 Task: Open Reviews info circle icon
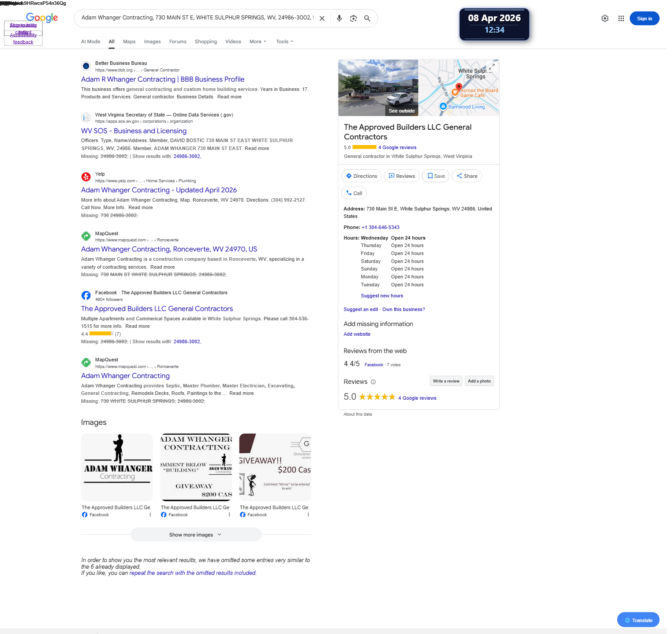point(373,382)
